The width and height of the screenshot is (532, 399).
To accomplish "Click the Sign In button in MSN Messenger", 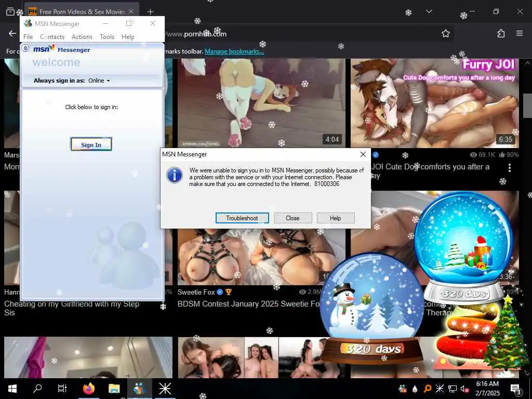I will [91, 144].
